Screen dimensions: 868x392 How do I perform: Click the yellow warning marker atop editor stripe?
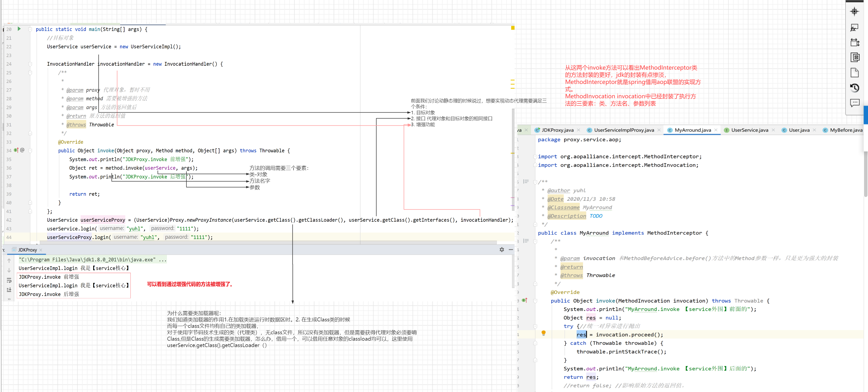click(x=513, y=28)
